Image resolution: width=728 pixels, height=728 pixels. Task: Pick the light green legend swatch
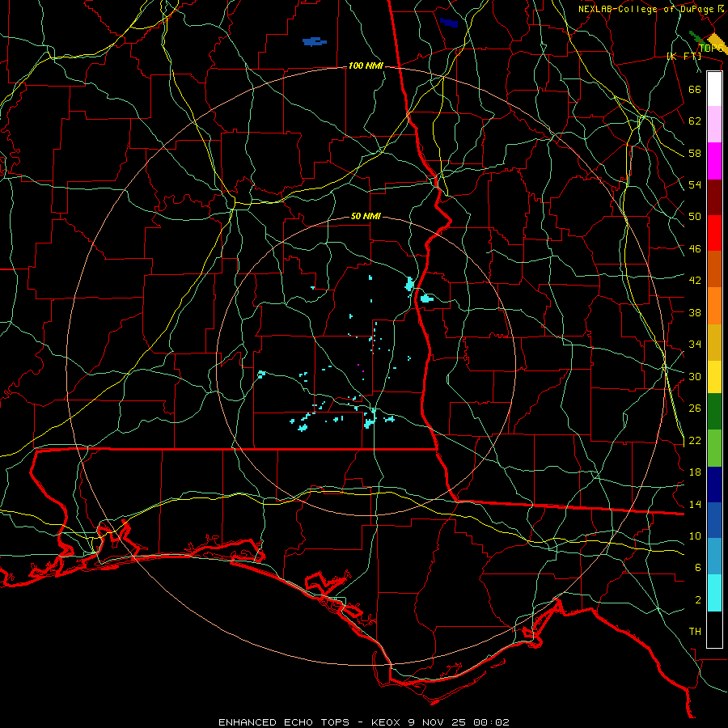pyautogui.click(x=714, y=448)
